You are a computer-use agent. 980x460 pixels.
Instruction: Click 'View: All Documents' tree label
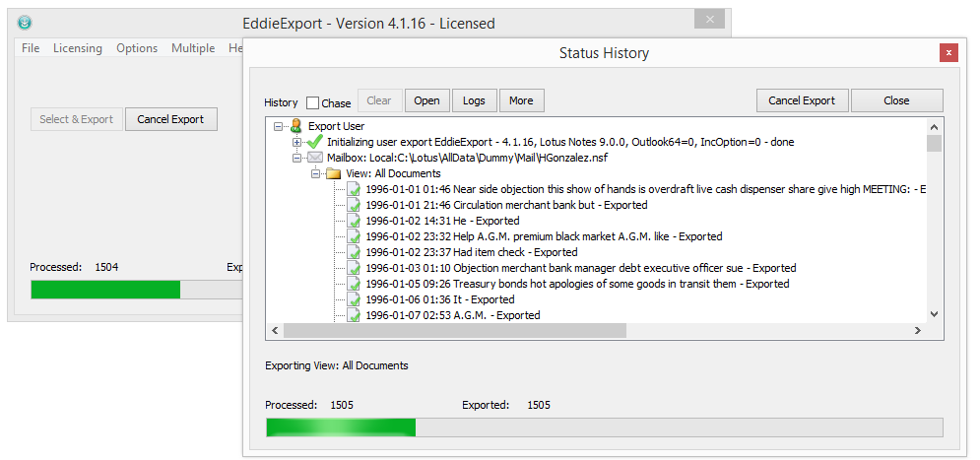click(x=393, y=173)
